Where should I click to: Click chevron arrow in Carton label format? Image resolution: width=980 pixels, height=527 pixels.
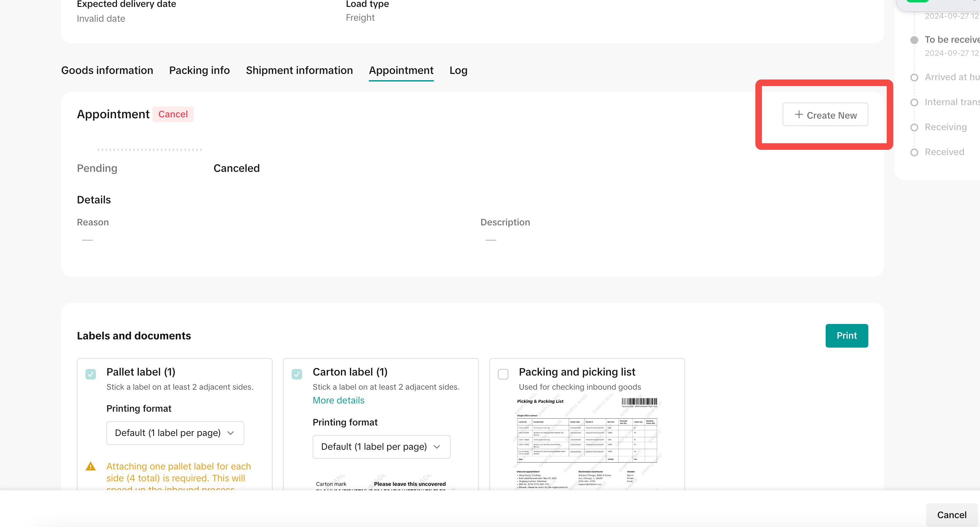pos(437,447)
